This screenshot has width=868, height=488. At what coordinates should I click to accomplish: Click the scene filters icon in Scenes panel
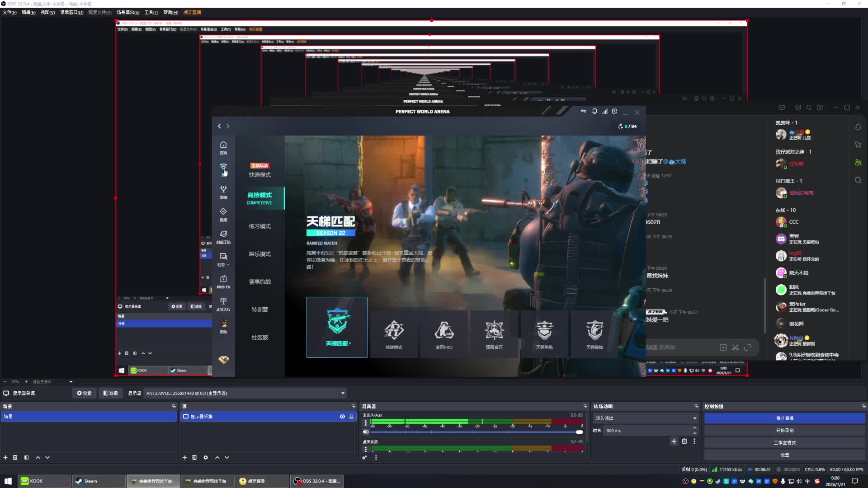pyautogui.click(x=26, y=457)
